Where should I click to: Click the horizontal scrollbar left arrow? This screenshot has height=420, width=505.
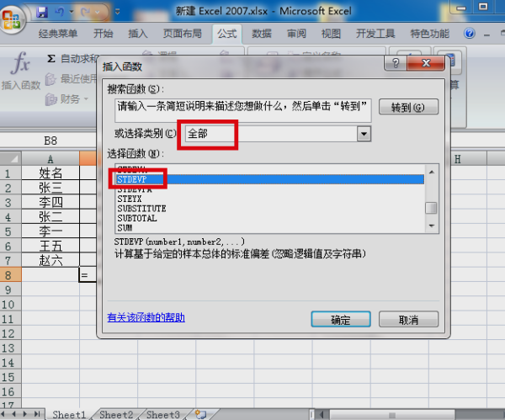(x=322, y=414)
